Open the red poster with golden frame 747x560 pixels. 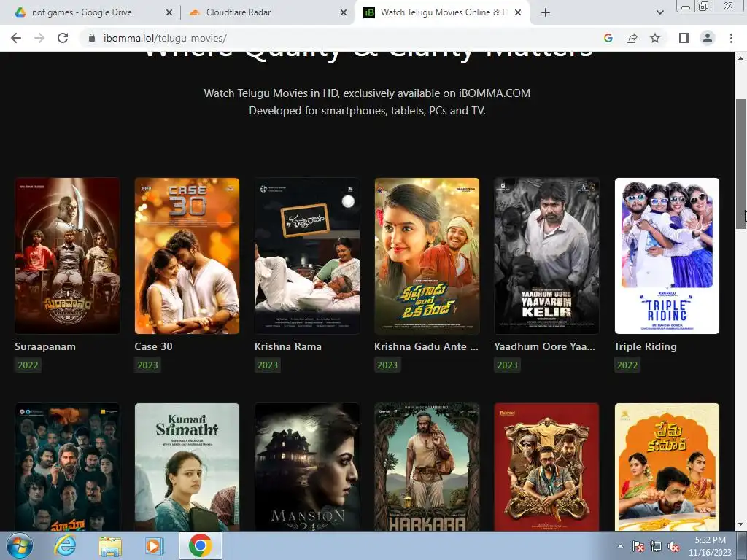[x=547, y=467]
